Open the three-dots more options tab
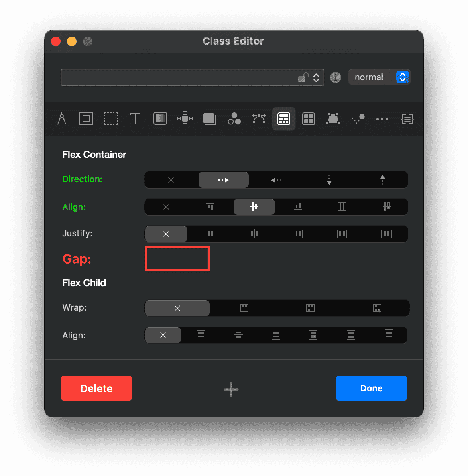The height and width of the screenshot is (476, 468). tap(382, 119)
